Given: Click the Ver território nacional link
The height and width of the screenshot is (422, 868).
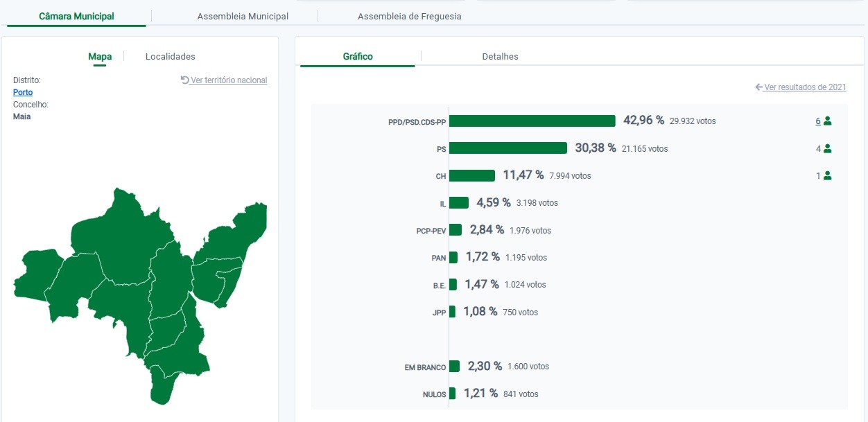Looking at the screenshot, I should (x=229, y=80).
